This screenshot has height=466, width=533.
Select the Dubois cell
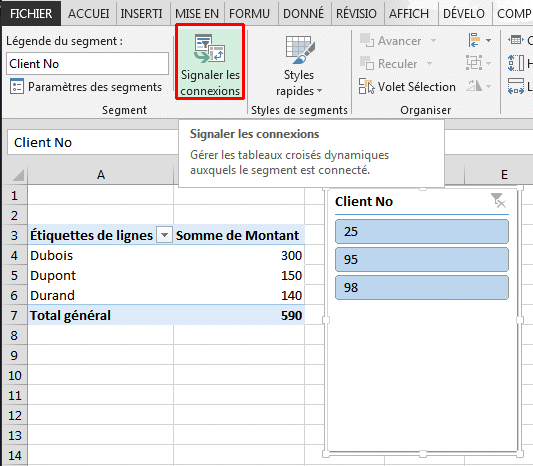[x=101, y=255]
